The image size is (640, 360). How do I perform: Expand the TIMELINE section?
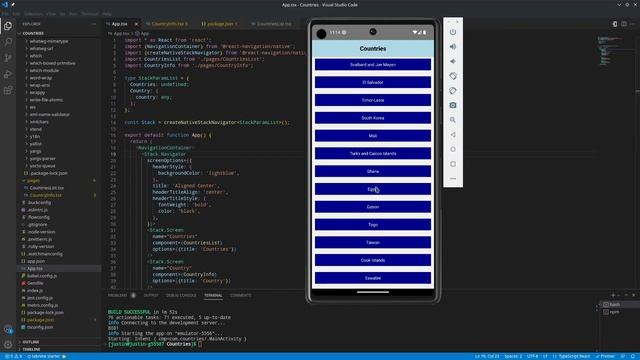click(x=31, y=349)
